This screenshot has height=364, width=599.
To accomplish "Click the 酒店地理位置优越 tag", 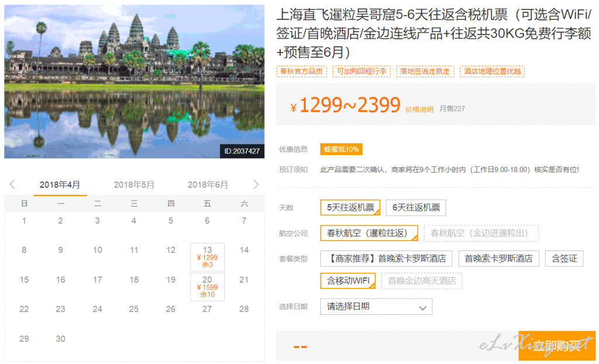I will tap(492, 71).
